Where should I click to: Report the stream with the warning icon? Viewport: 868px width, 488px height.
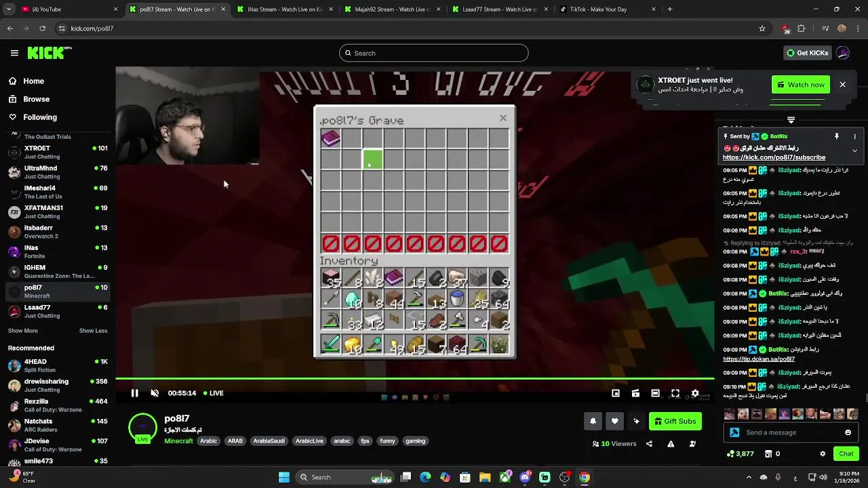[x=671, y=444]
